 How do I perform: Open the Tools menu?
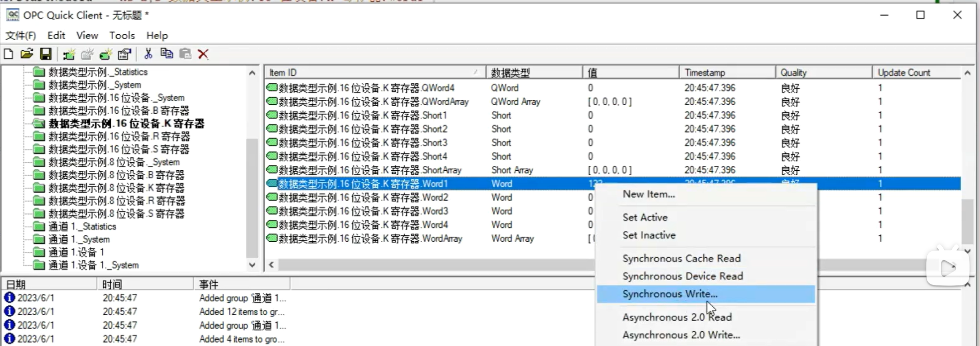122,35
